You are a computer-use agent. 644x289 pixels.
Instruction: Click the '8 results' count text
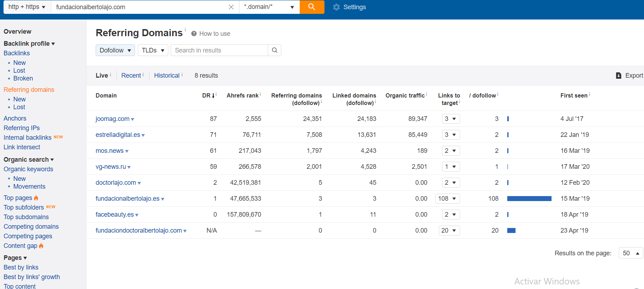point(206,76)
